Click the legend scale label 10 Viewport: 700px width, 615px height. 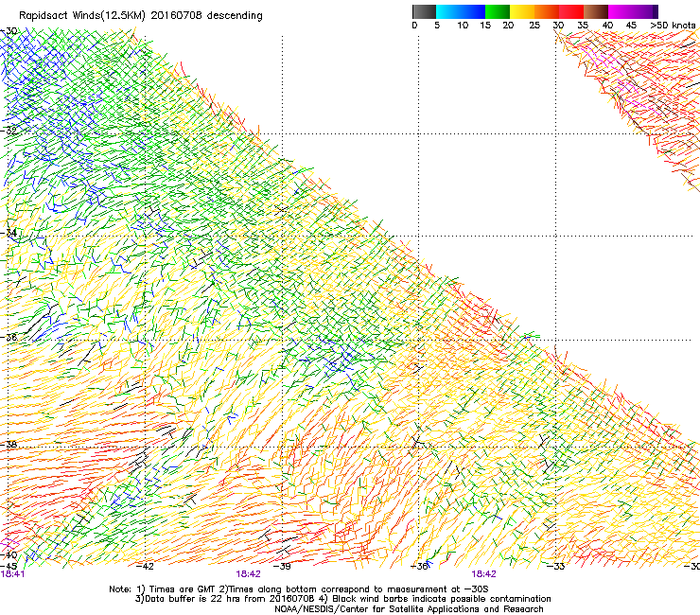[x=463, y=26]
